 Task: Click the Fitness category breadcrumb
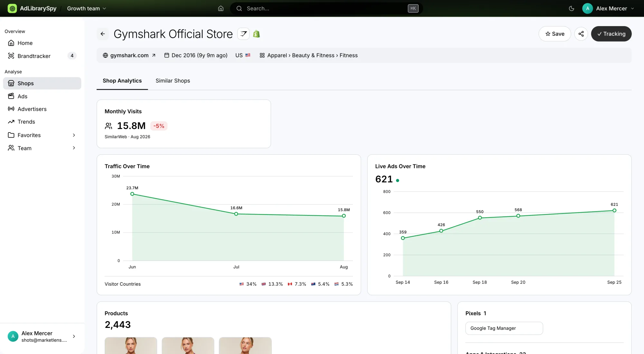click(x=348, y=55)
